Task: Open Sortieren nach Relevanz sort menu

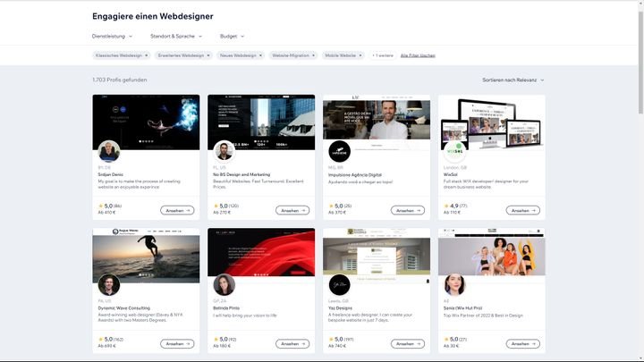Action: pos(513,80)
